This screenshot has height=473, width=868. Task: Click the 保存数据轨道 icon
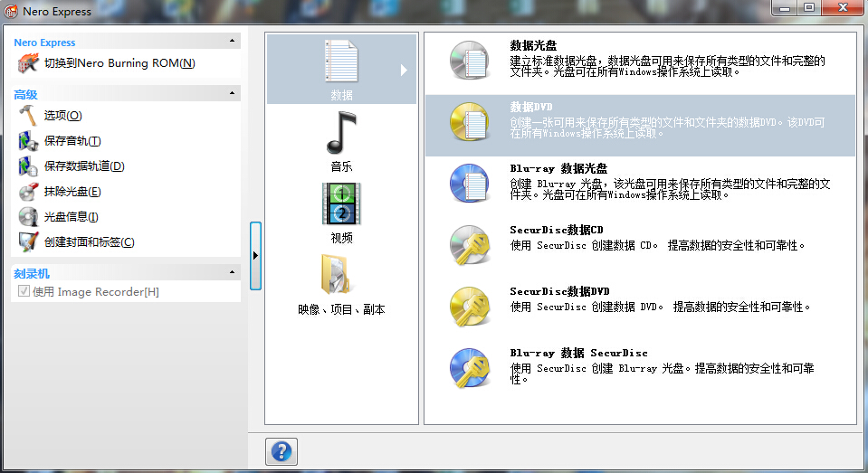[x=28, y=166]
